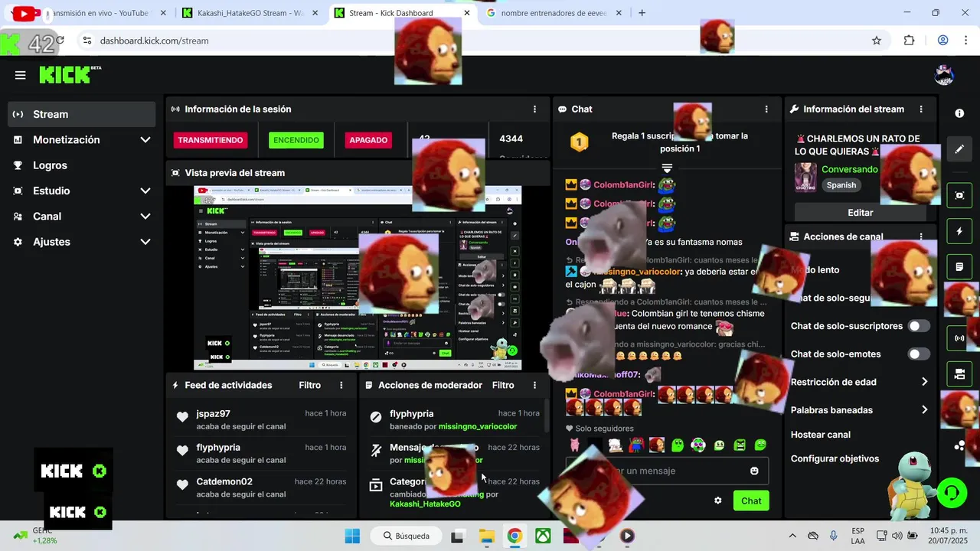Open Filtro in Feed de actividades
This screenshot has width=980, height=551.
[x=310, y=385]
